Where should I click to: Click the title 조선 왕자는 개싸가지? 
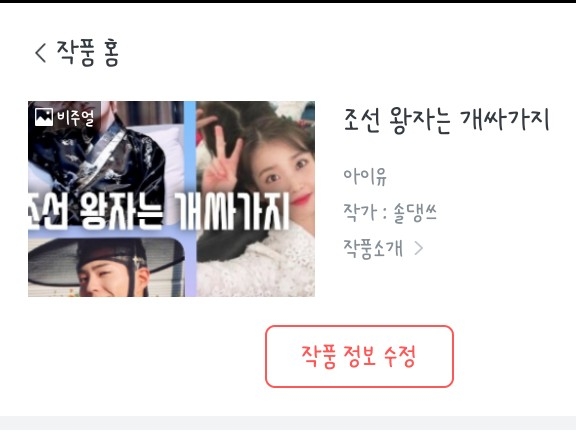tap(447, 120)
